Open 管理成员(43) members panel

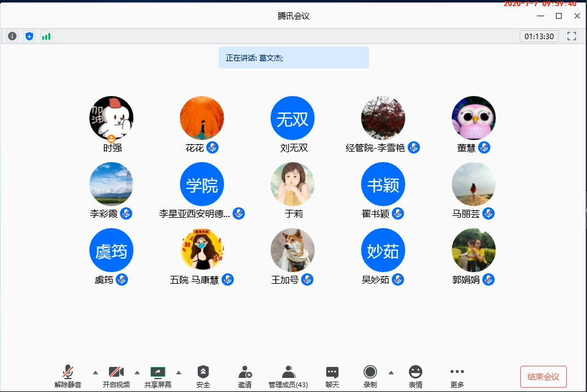(x=288, y=376)
